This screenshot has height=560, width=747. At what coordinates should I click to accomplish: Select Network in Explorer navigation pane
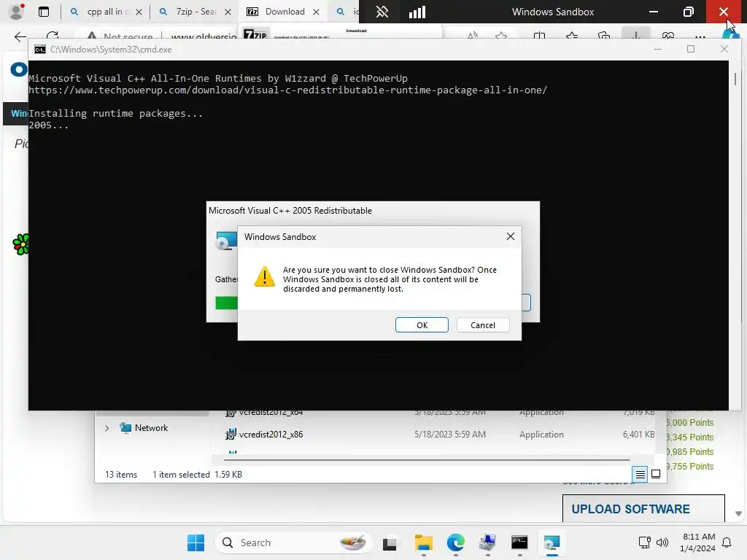click(x=151, y=427)
